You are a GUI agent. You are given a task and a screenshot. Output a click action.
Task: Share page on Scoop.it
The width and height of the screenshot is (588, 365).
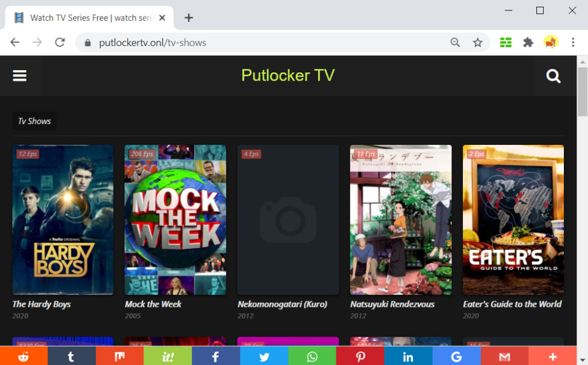coord(168,356)
